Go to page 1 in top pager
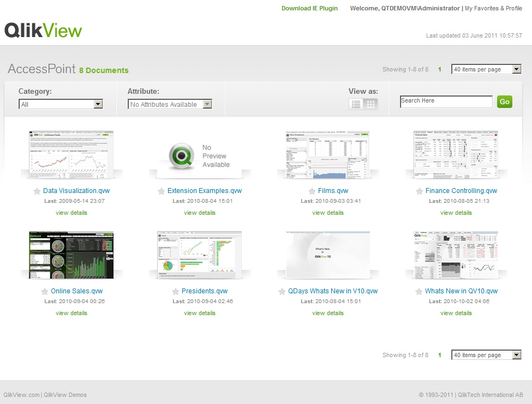Viewport: 532px width, 404px height. tap(439, 69)
